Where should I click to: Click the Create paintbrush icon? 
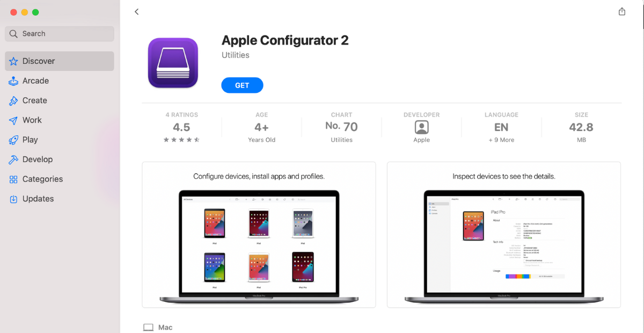pyautogui.click(x=13, y=100)
